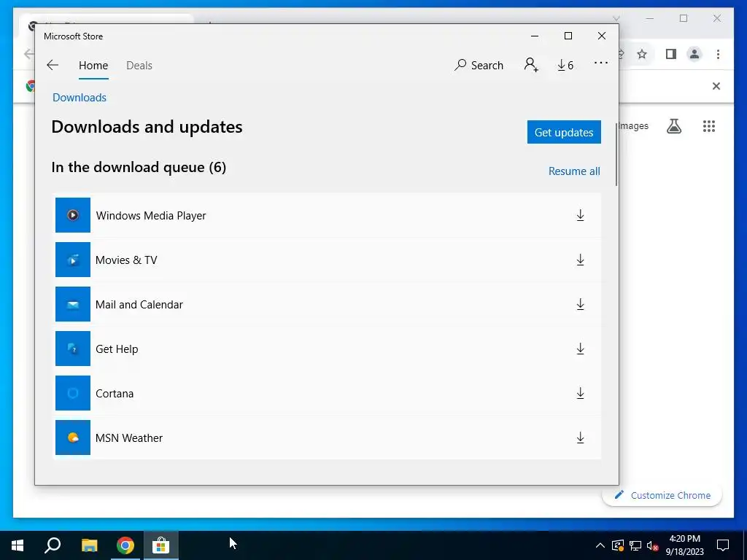Open the Windows Media Player app tile icon
Screen dimensions: 747x560
(x=73, y=215)
